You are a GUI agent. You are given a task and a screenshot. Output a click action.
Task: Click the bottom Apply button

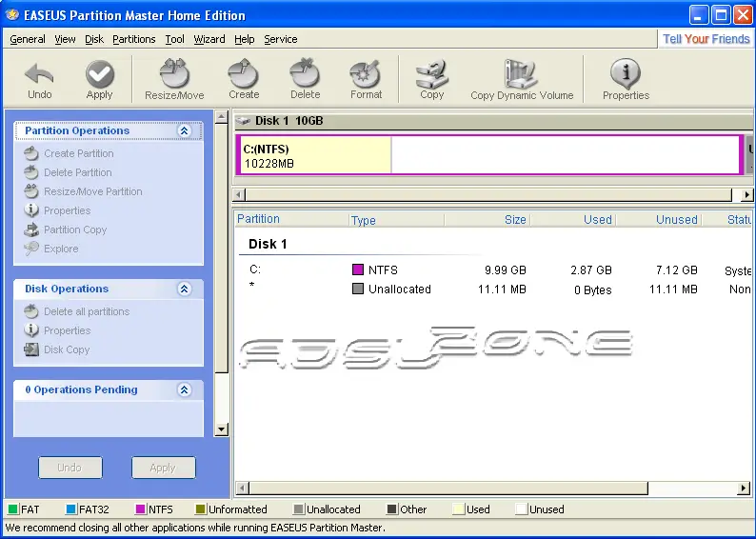(x=164, y=468)
